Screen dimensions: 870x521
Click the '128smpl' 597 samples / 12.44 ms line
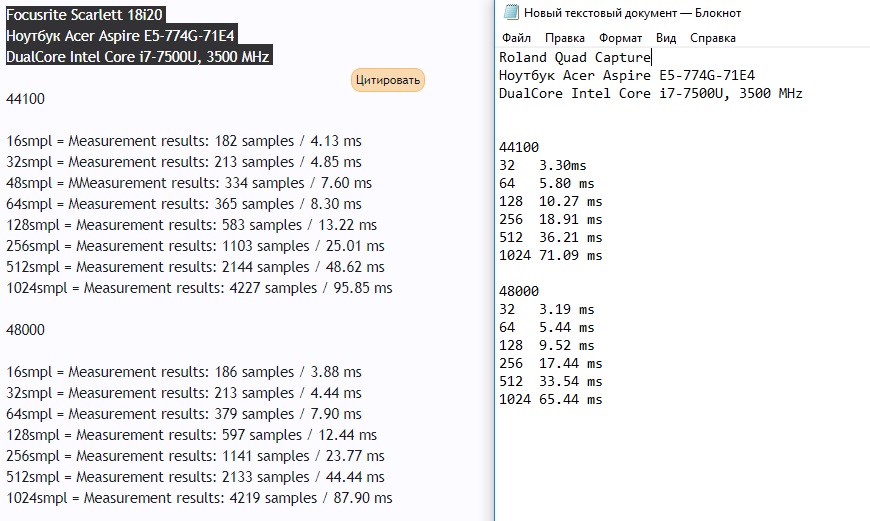point(191,435)
